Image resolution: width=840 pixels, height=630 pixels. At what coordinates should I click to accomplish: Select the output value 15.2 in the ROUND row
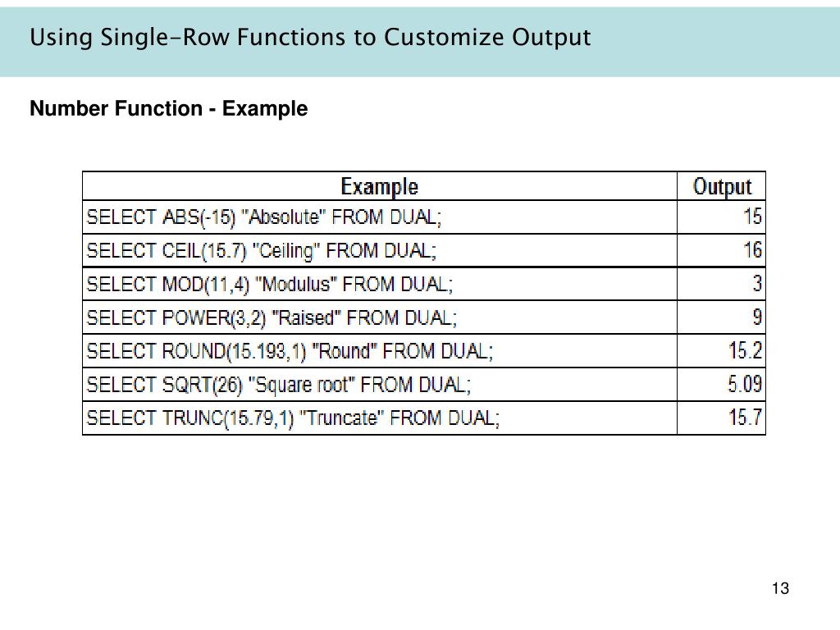coord(745,351)
